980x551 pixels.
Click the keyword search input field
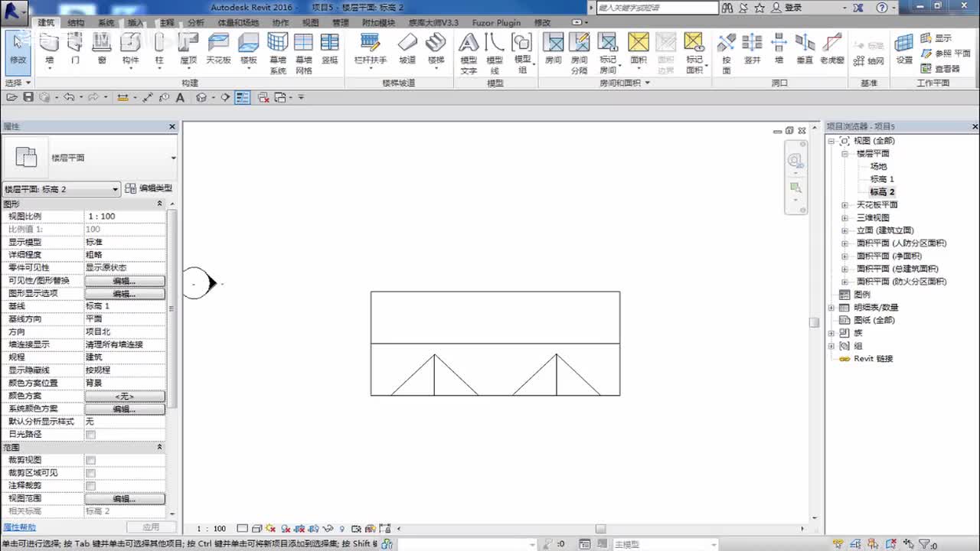tap(657, 8)
